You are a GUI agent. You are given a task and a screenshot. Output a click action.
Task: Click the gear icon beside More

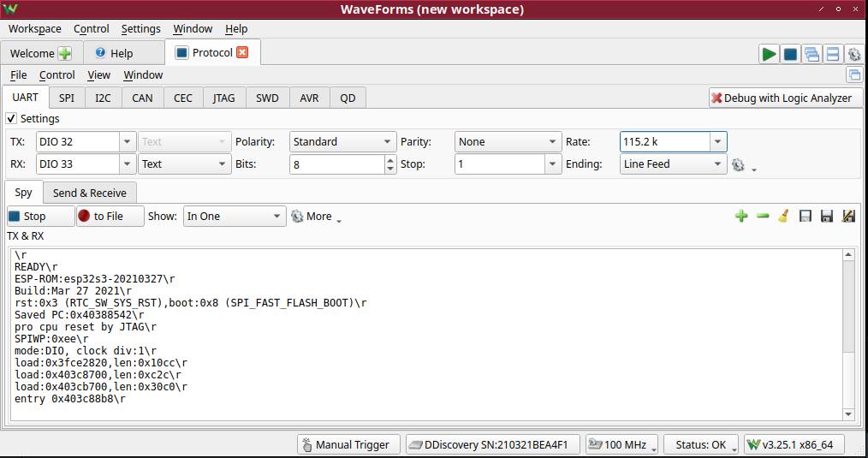(297, 216)
